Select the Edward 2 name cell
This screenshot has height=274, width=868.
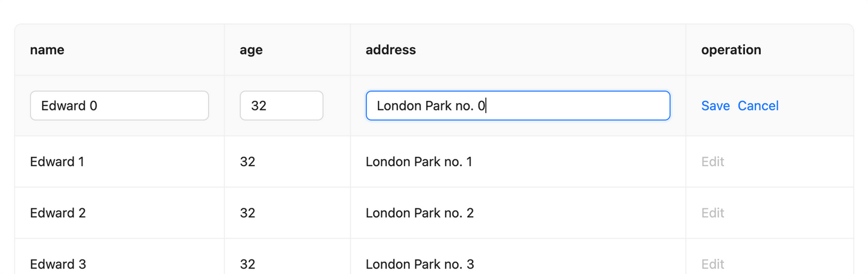pos(58,213)
